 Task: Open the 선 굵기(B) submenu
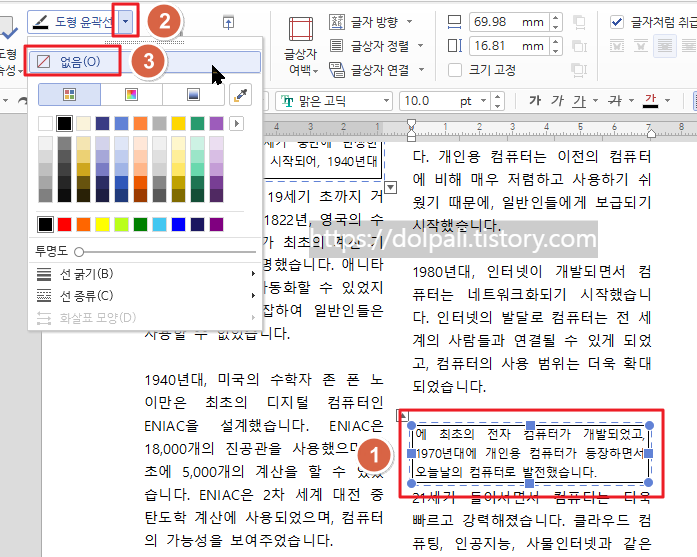pyautogui.click(x=144, y=273)
